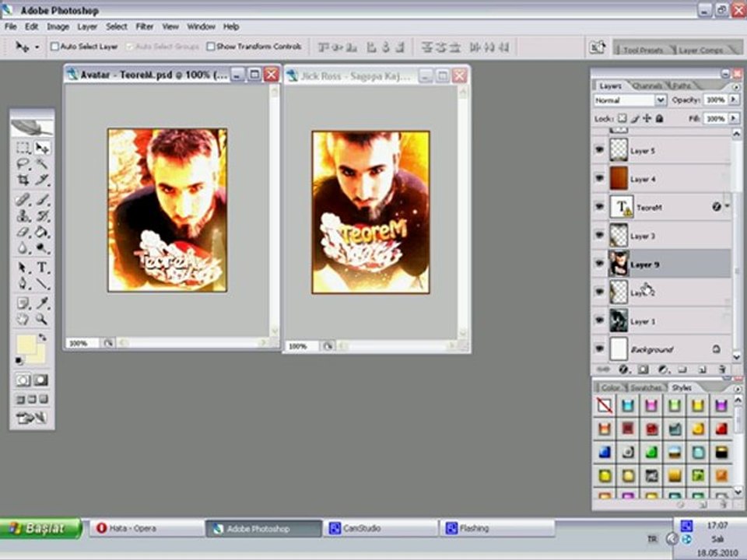Swap foreground and background colors icon

tap(42, 337)
